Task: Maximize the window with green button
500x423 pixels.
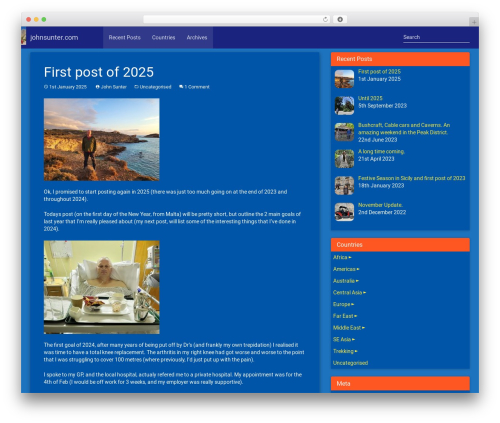Action: point(44,19)
